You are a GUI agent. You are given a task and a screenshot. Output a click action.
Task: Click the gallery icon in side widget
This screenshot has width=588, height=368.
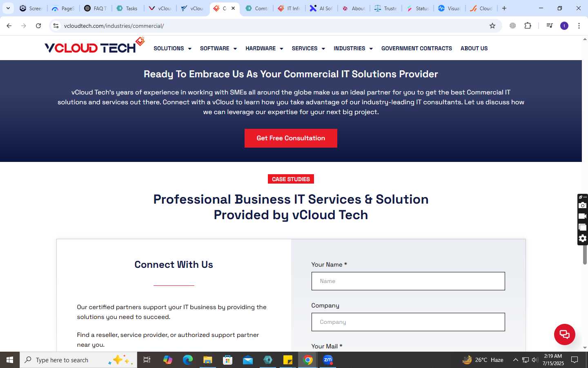(583, 227)
